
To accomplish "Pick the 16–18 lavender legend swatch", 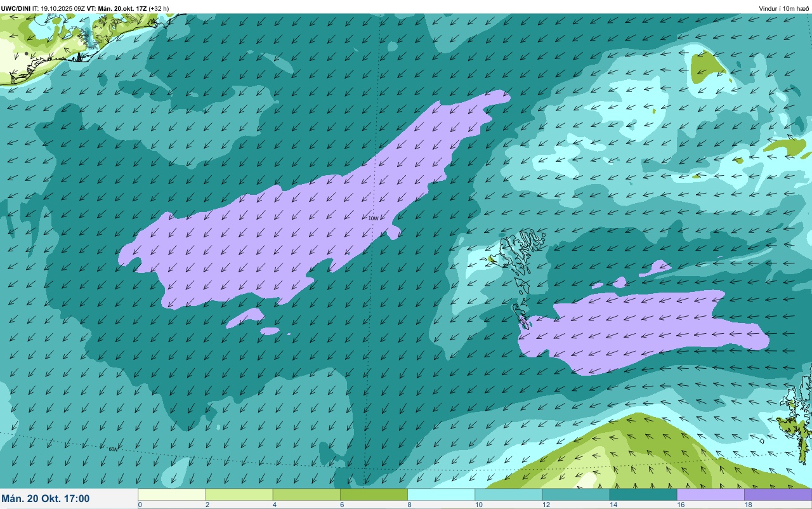I will tap(710, 494).
